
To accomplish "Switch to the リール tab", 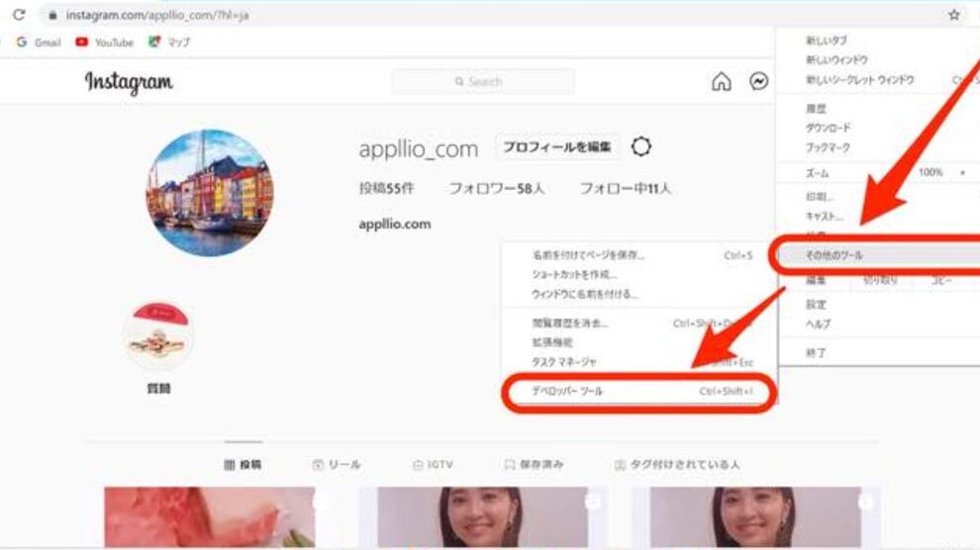I will tap(337, 464).
